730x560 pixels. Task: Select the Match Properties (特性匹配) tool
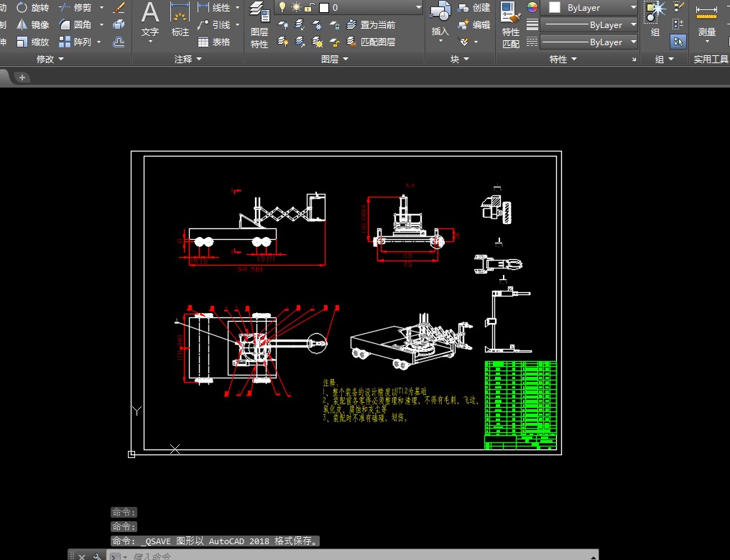pyautogui.click(x=511, y=24)
